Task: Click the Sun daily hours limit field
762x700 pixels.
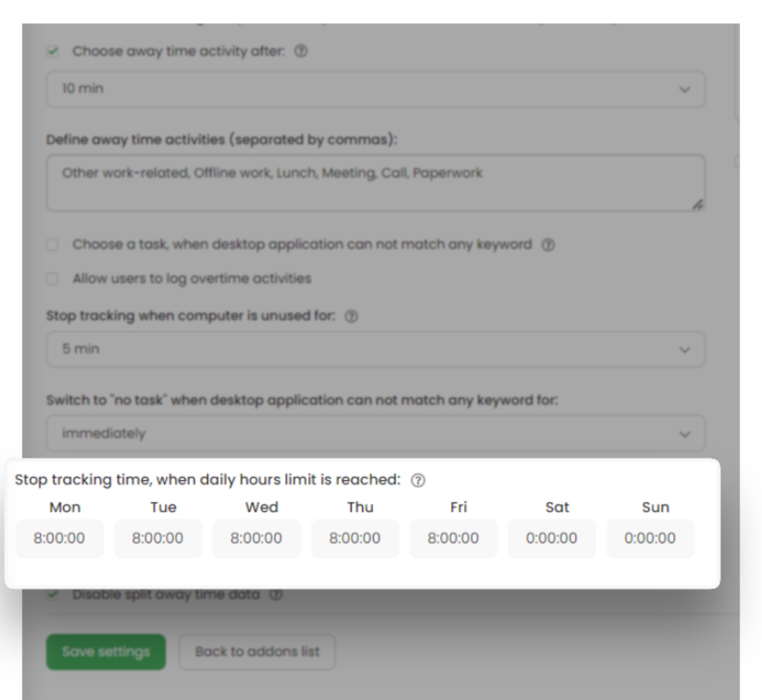Action: [650, 538]
